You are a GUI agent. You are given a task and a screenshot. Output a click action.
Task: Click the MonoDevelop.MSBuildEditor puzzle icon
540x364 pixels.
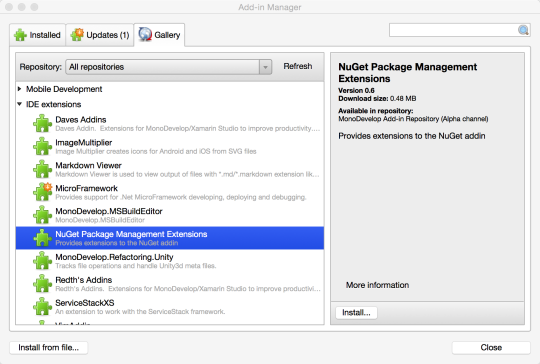(x=42, y=215)
